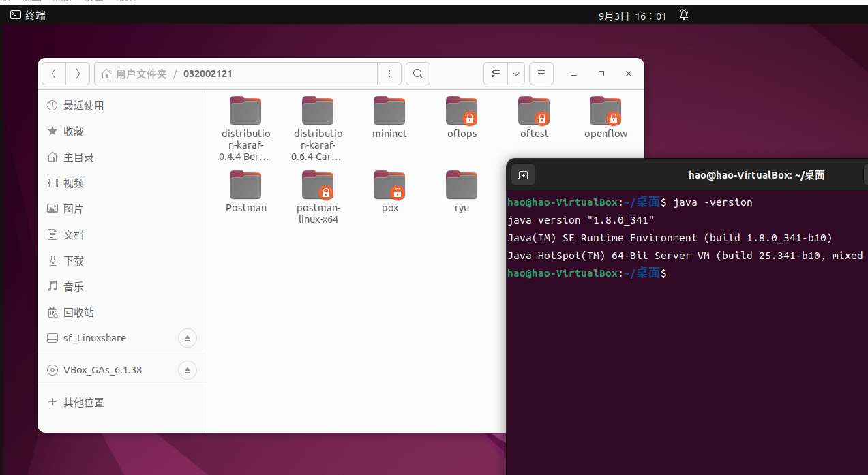Screen dimensions: 868x475
Task: Open 下载 downloads in sidebar
Action: click(122, 261)
